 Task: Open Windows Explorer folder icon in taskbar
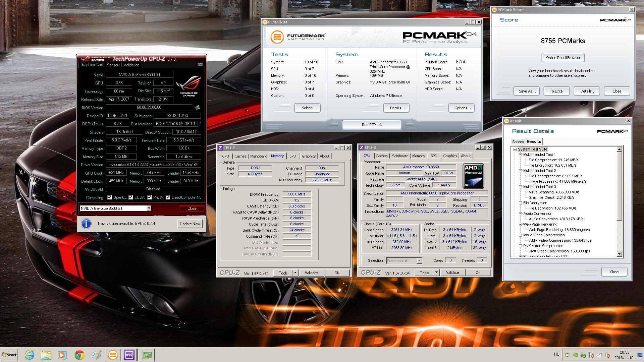[x=46, y=355]
